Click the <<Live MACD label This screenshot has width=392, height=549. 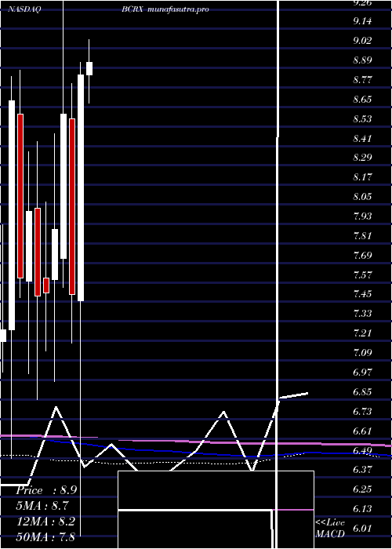coord(330,529)
